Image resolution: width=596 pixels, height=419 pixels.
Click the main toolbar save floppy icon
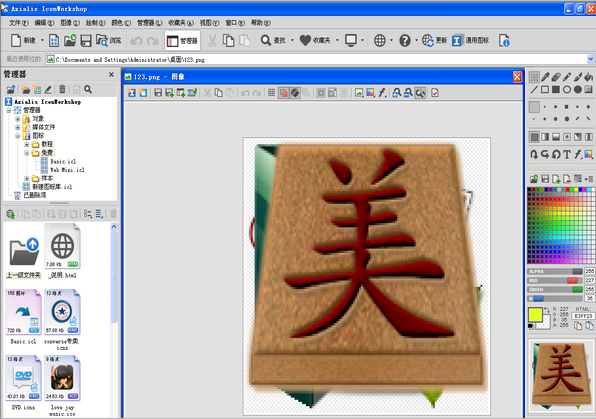click(86, 40)
